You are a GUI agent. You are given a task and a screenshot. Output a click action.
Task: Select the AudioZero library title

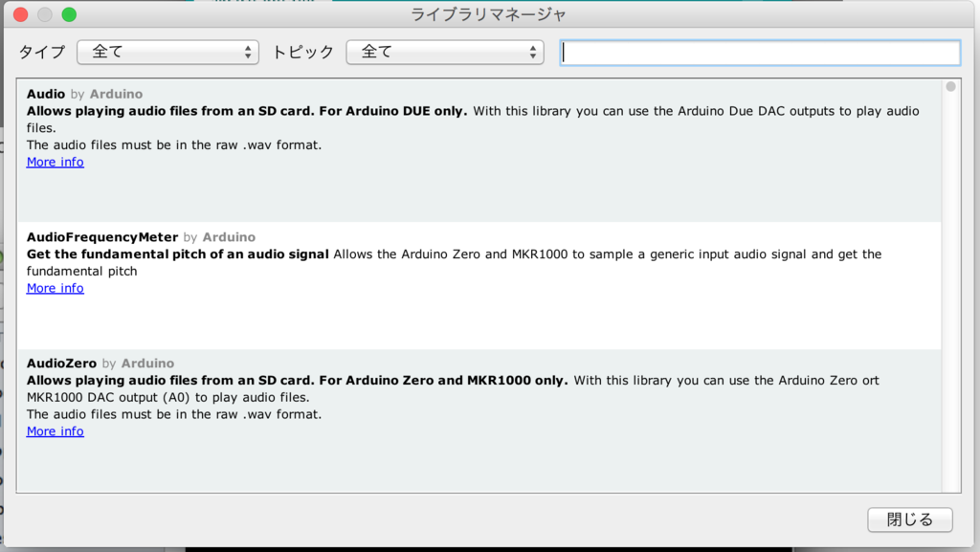coord(61,363)
